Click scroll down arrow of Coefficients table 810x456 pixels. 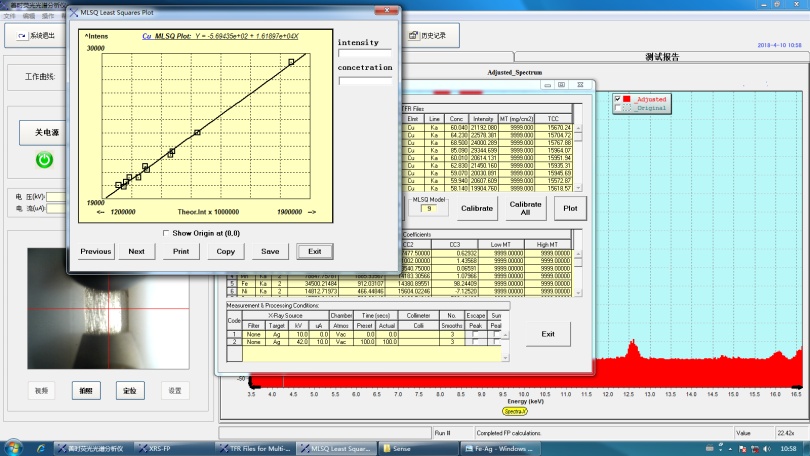click(x=578, y=293)
